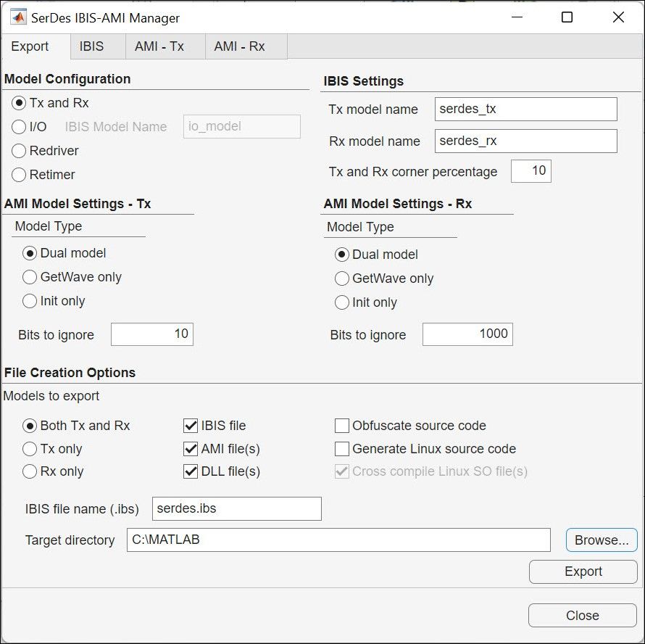
Task: Enable Obfuscate source code
Action: click(341, 426)
